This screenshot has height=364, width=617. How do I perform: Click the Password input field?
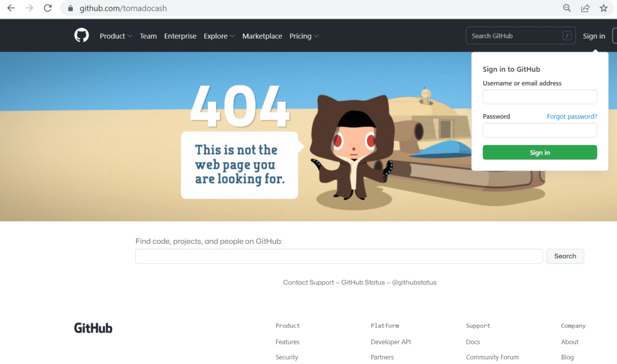coord(539,130)
